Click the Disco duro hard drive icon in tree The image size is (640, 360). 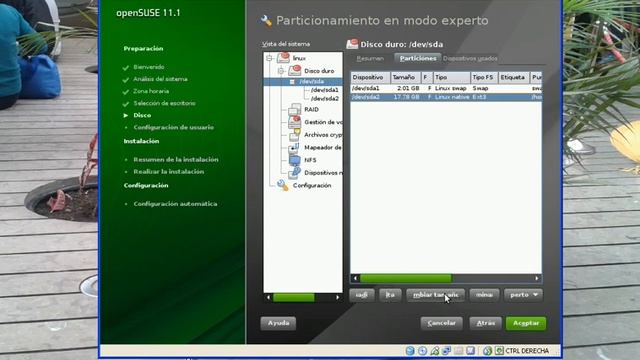point(294,70)
